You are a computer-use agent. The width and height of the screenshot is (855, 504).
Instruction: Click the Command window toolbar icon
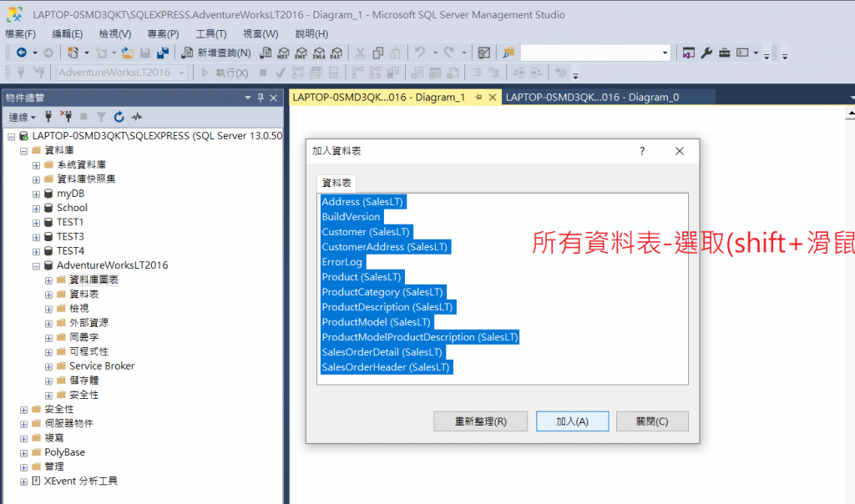point(742,53)
